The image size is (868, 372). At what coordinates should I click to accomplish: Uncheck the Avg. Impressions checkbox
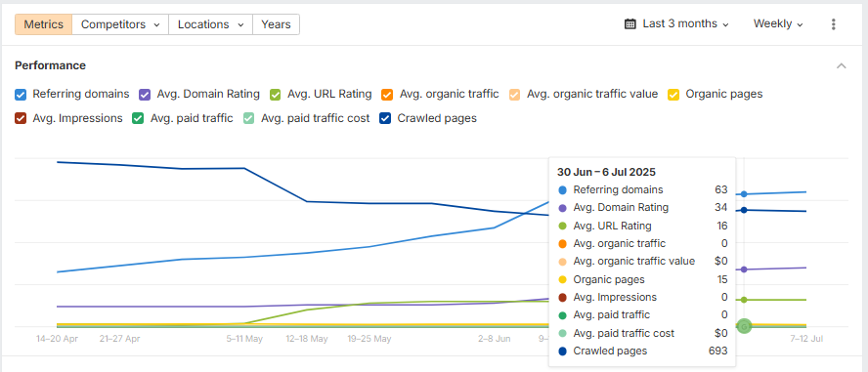coord(21,118)
